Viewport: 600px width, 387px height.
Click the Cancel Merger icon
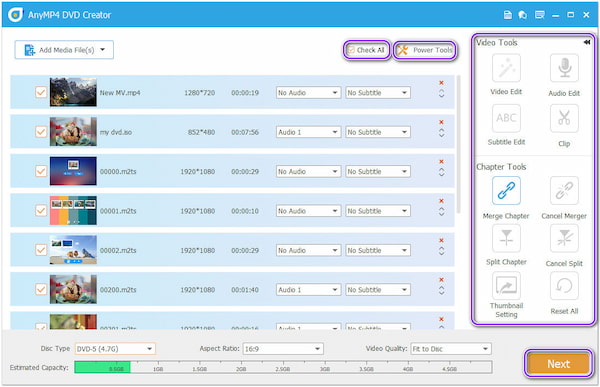(x=564, y=191)
